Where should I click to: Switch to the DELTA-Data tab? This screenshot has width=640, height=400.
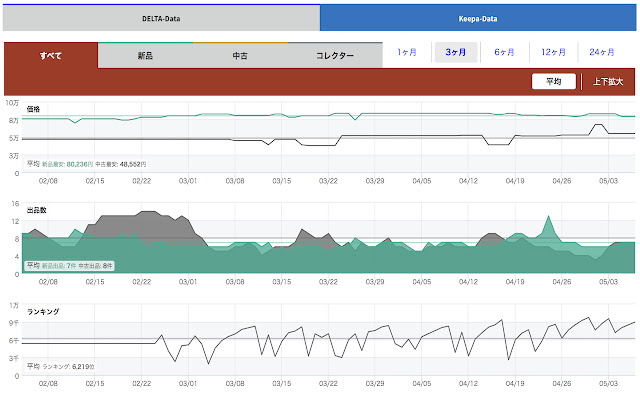click(160, 17)
